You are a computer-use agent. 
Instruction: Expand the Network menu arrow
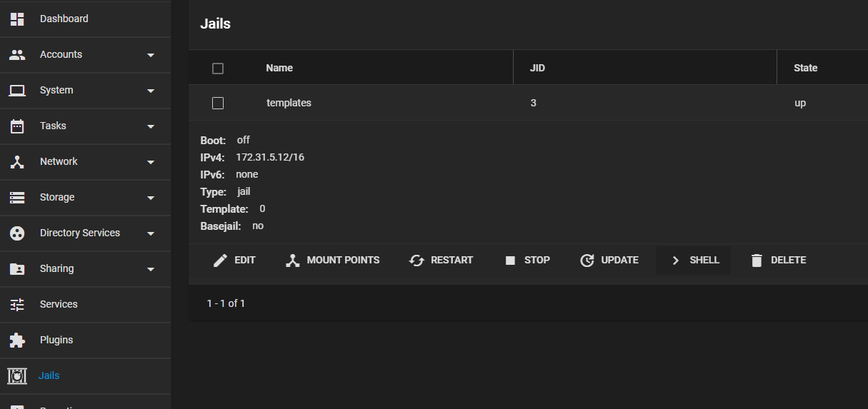151,162
